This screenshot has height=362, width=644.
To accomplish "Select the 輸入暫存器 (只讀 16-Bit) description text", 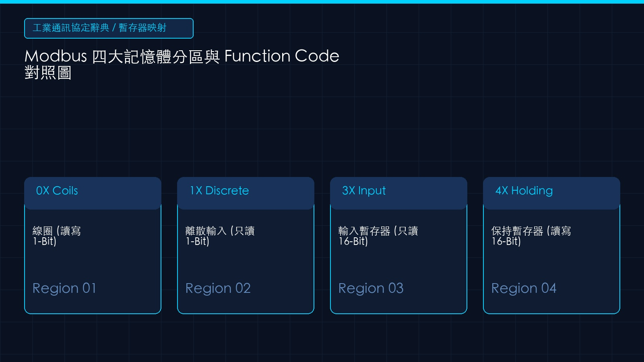I will coord(378,236).
